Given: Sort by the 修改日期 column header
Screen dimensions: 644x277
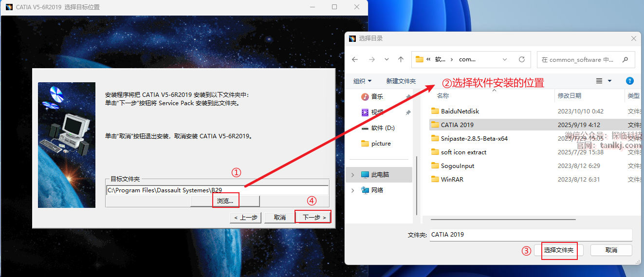Looking at the screenshot, I should click(x=569, y=95).
